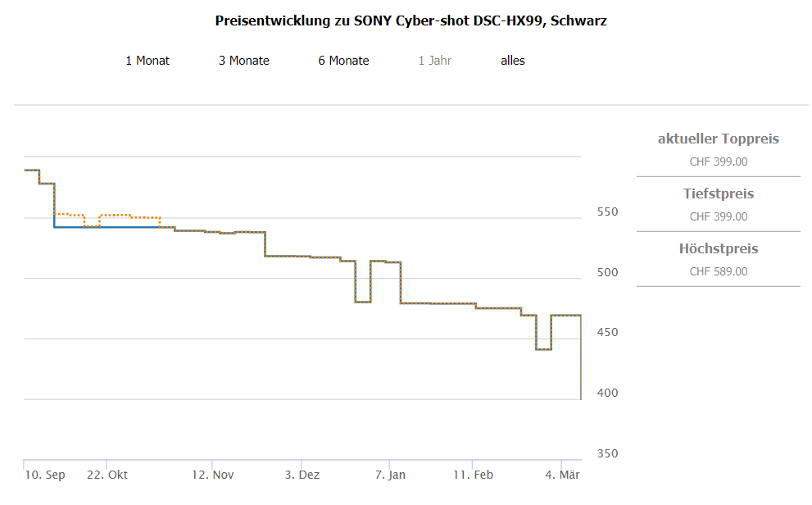The height and width of the screenshot is (505, 812).
Task: Select the "1 Monat" time range
Action: click(147, 61)
